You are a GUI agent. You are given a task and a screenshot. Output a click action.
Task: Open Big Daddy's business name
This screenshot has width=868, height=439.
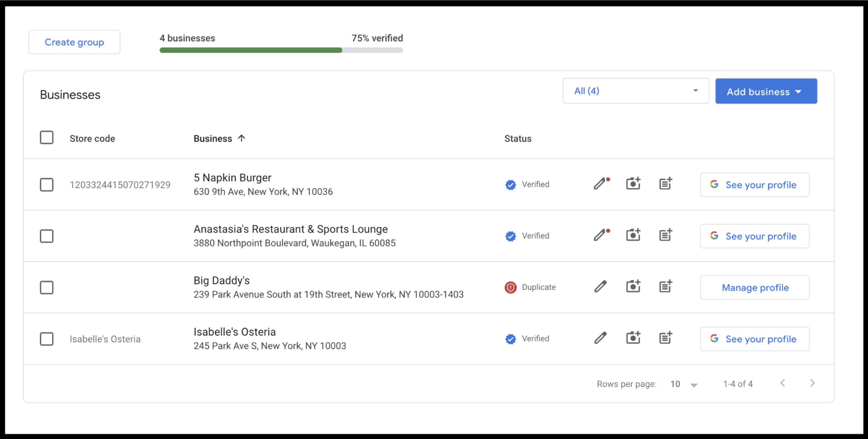pos(221,280)
